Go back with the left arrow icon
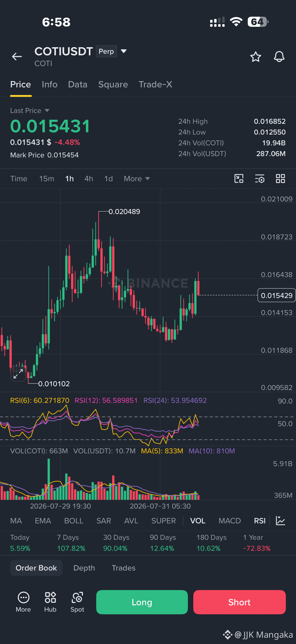 pyautogui.click(x=17, y=57)
